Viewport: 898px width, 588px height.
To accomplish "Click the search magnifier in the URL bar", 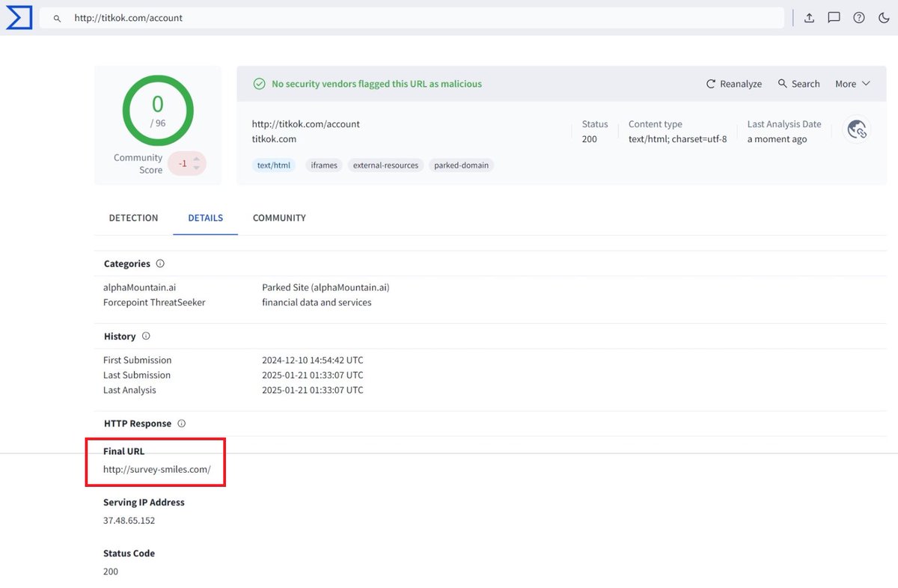I will click(x=57, y=18).
